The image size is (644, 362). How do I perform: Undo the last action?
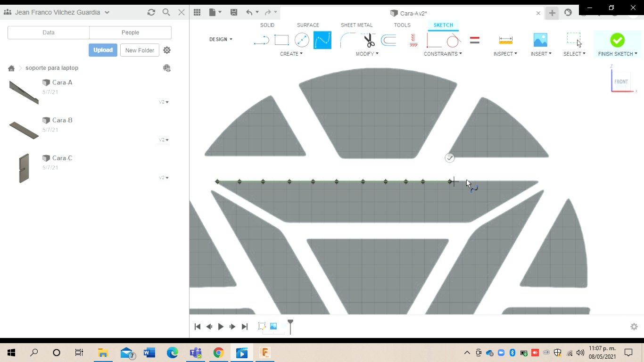[249, 13]
